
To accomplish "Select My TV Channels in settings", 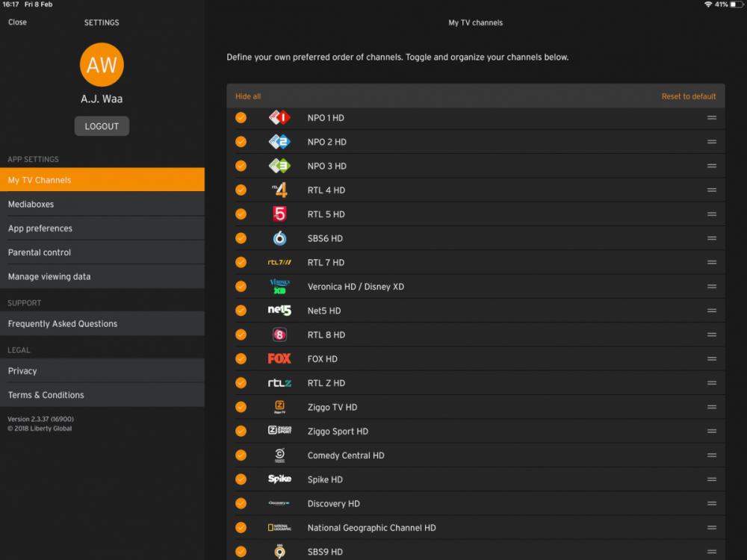I will click(102, 179).
